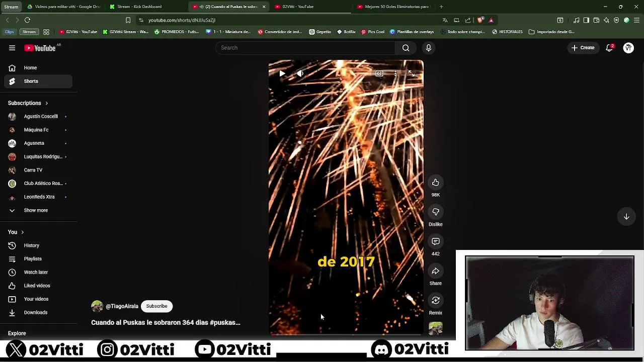Open LeonReds Xtra subscription
This screenshot has width=644, height=362.
pyautogui.click(x=38, y=197)
